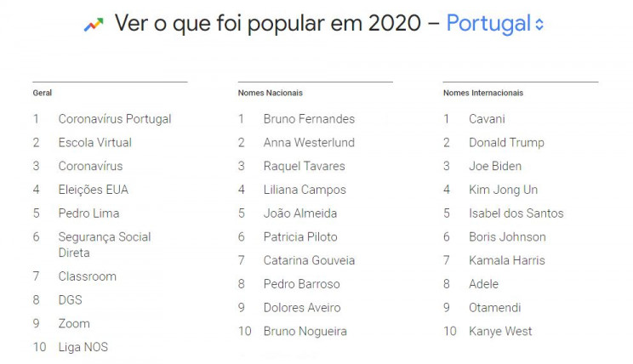The height and width of the screenshot is (364, 633).
Task: Select Liga NOS from Geral list
Action: pyautogui.click(x=83, y=347)
